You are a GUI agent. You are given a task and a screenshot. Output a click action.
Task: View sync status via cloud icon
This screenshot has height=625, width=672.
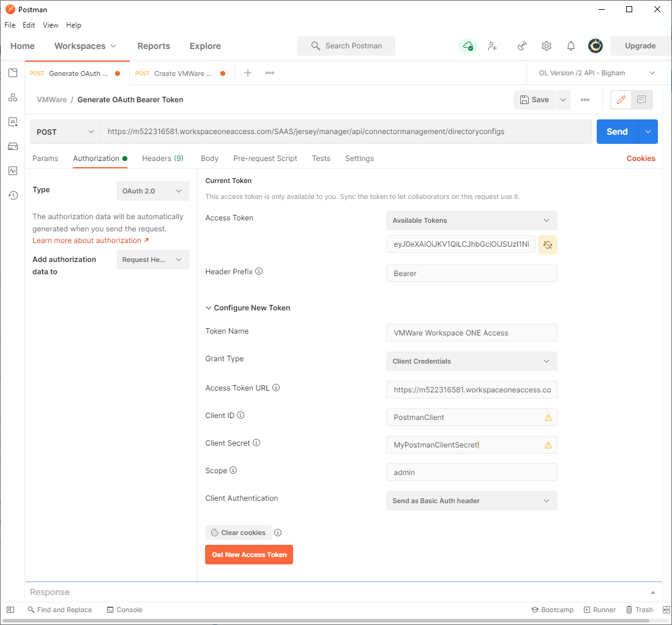click(x=468, y=46)
